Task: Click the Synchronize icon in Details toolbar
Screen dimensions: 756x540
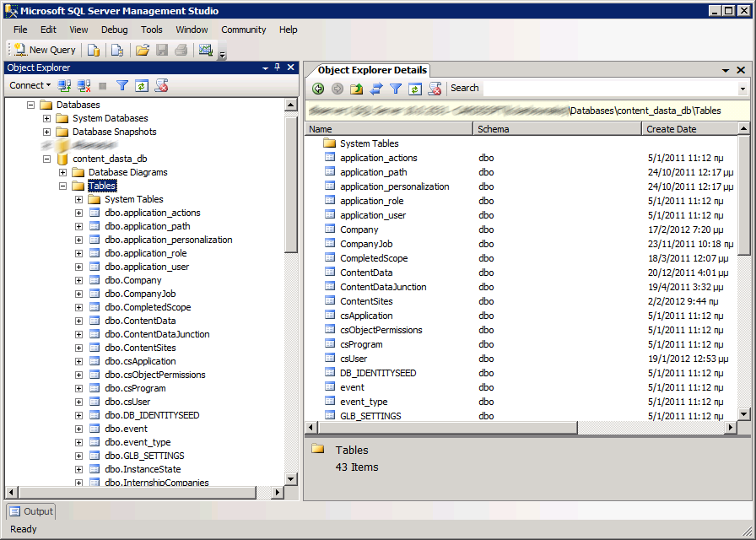Action: (x=376, y=89)
